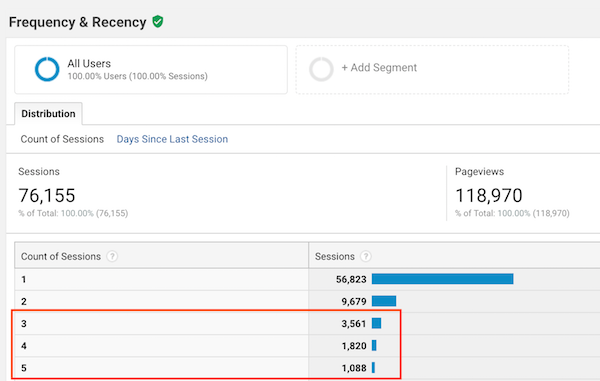Screen dimensions: 600x381
Task: Open the Sessions column help question mark
Action: click(x=366, y=256)
